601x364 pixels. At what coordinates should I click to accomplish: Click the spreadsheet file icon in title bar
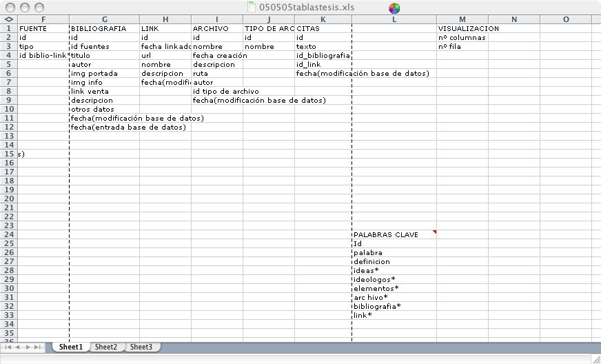(252, 7)
